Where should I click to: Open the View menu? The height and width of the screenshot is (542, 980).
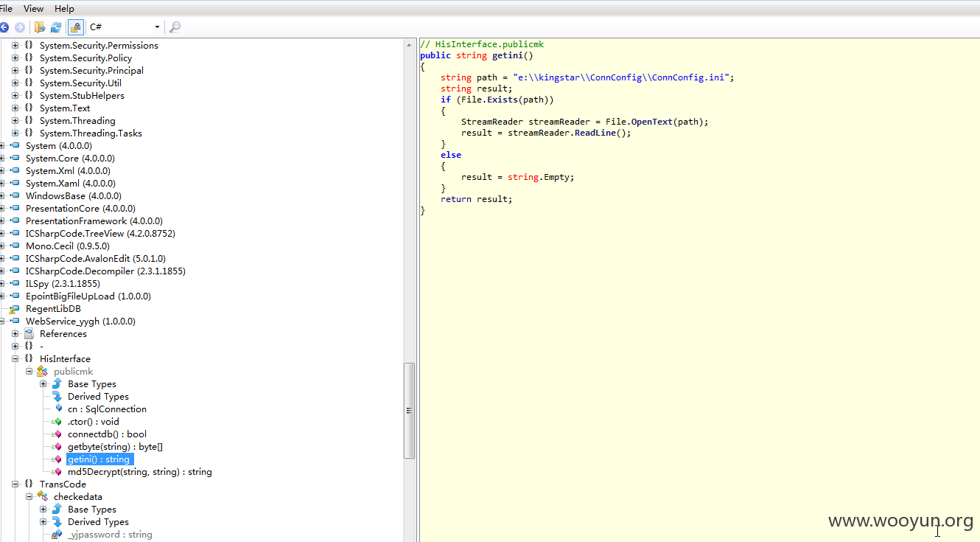click(33, 9)
